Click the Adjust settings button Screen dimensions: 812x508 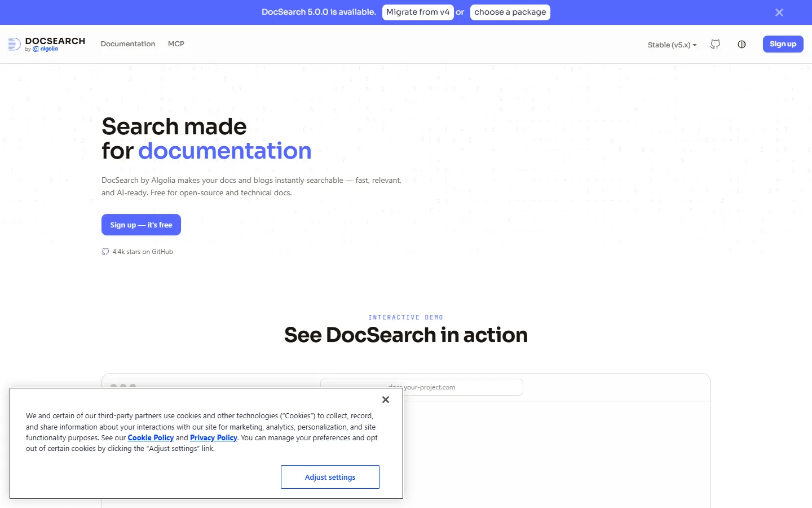tap(330, 477)
